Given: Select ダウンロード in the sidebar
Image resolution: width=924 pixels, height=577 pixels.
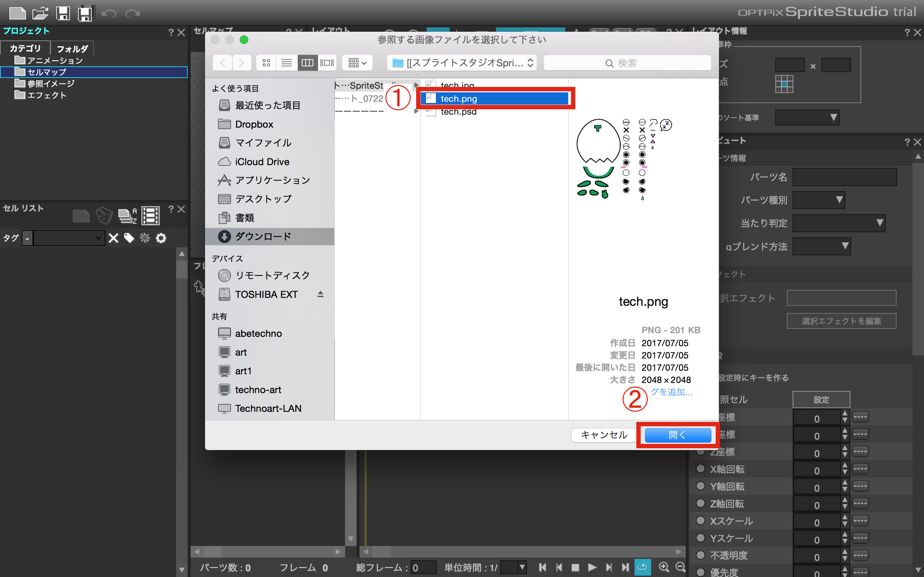Looking at the screenshot, I should (263, 237).
